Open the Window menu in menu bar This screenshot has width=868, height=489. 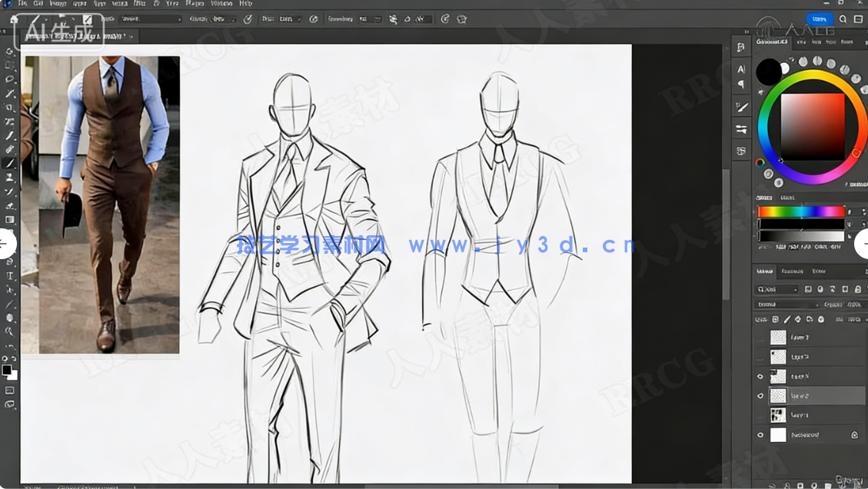point(221,3)
